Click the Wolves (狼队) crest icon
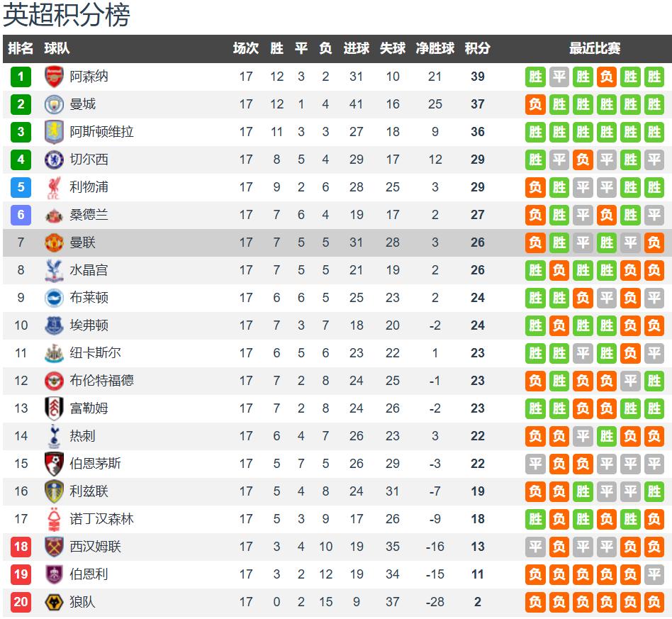672x619 pixels. (55, 602)
